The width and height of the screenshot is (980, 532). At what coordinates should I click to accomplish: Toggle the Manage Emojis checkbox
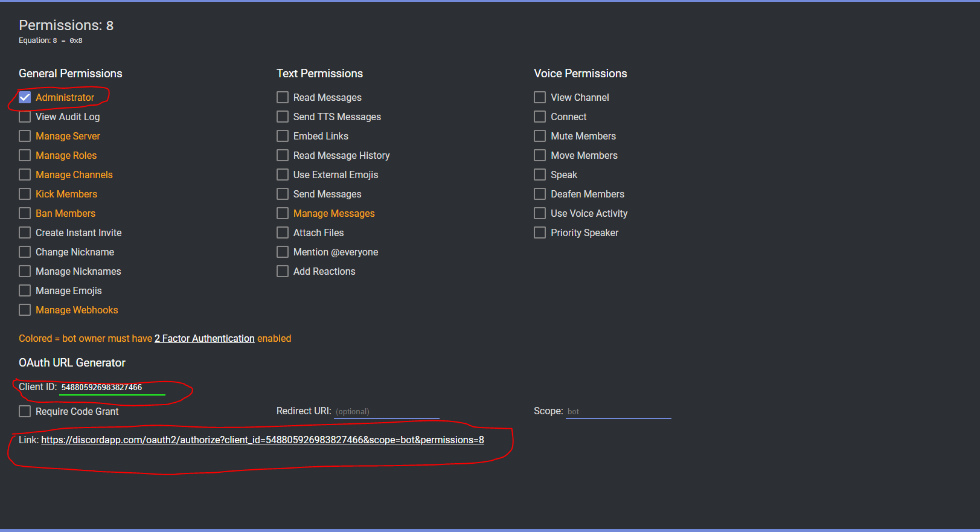tap(25, 290)
